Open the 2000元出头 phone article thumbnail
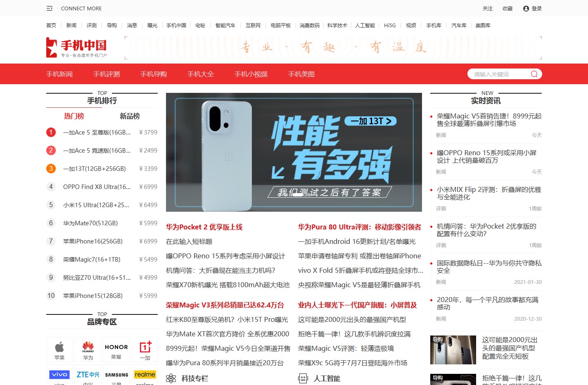 pyautogui.click(x=453, y=350)
